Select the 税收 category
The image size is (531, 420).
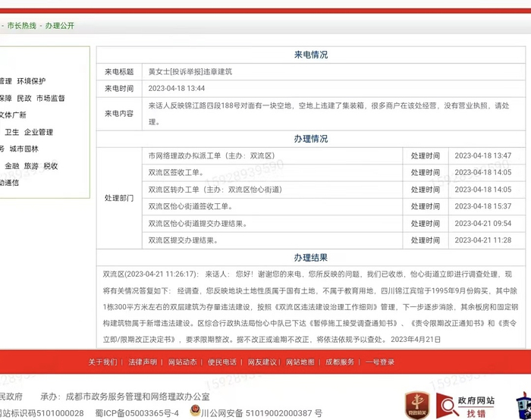pyautogui.click(x=51, y=166)
